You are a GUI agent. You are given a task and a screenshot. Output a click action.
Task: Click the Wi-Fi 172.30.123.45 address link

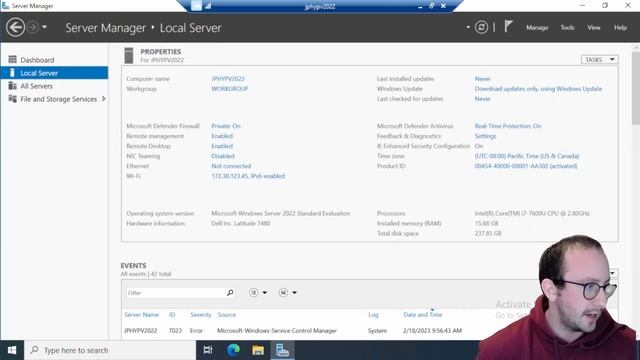pos(248,176)
